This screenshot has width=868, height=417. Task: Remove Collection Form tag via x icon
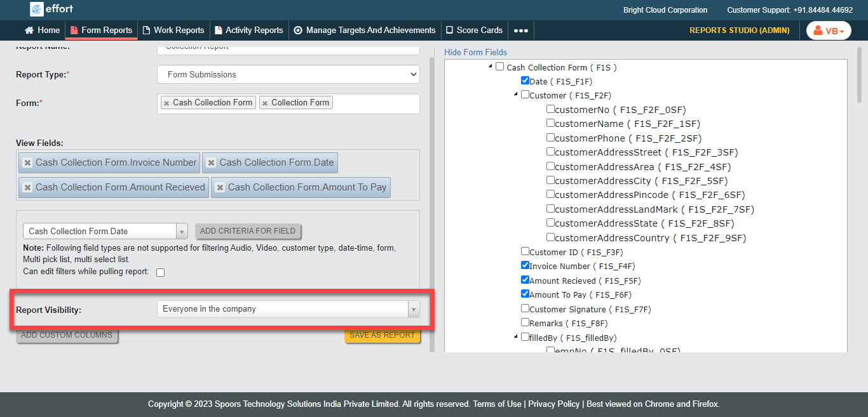265,103
